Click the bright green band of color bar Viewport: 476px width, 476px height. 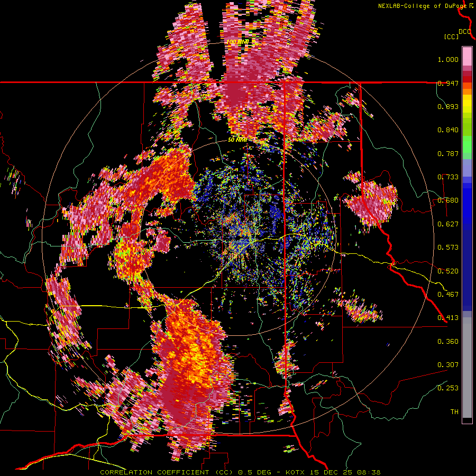tap(467, 144)
